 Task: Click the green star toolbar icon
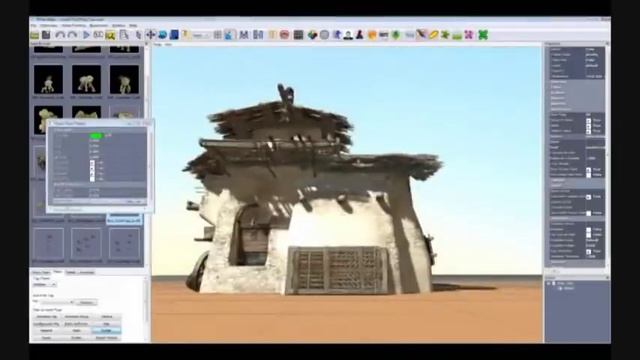coord(445,35)
